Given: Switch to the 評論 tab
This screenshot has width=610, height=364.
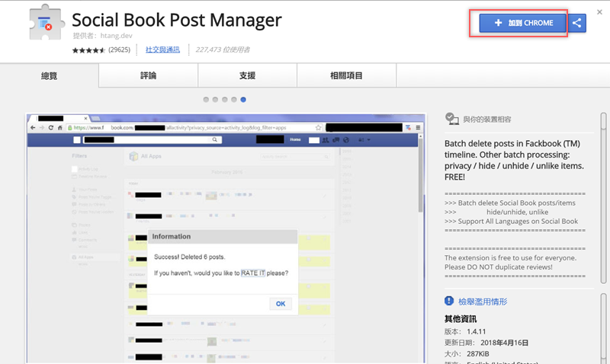Looking at the screenshot, I should [x=148, y=75].
